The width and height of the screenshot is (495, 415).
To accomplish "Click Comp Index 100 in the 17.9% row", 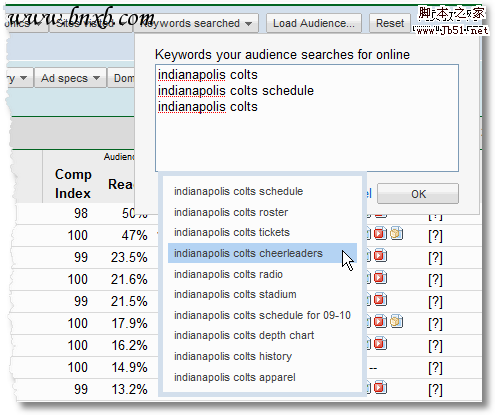I will [78, 323].
